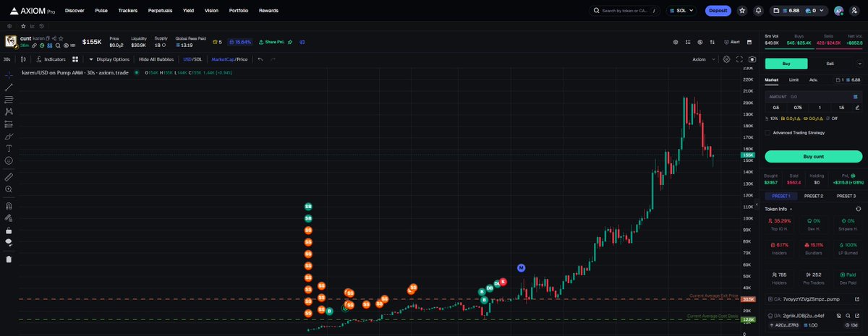Open the settings gear icon left of Alert

point(676,42)
